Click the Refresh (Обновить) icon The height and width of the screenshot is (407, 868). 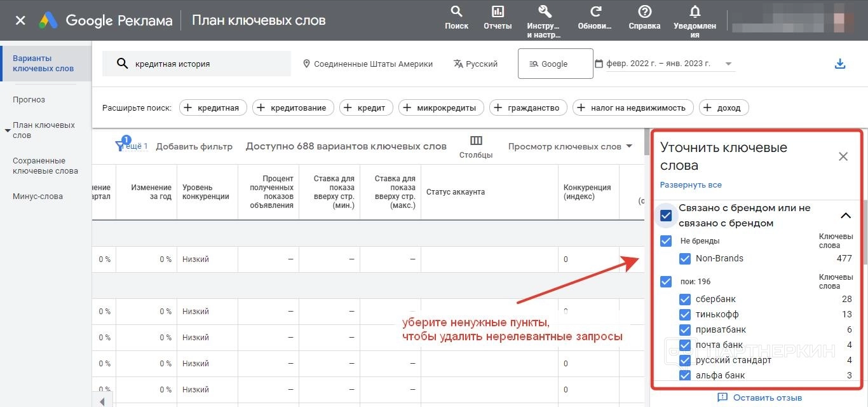(x=595, y=11)
